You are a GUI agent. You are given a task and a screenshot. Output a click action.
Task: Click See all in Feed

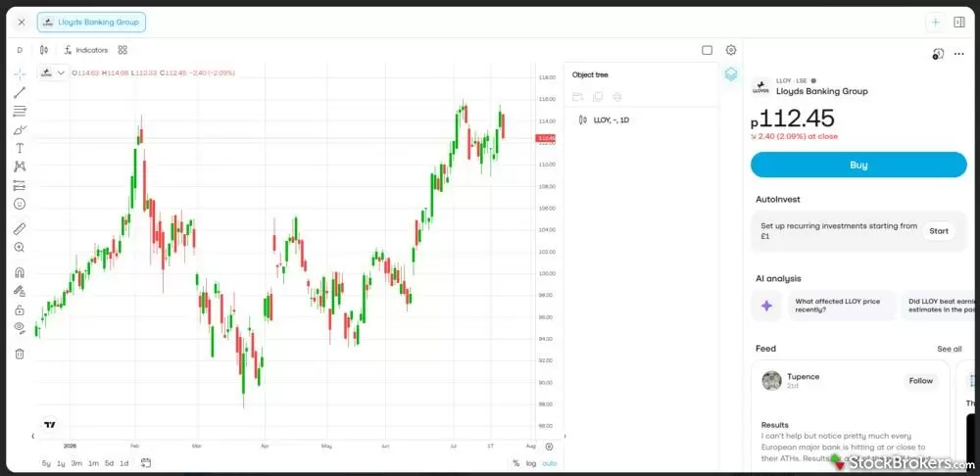(x=950, y=350)
